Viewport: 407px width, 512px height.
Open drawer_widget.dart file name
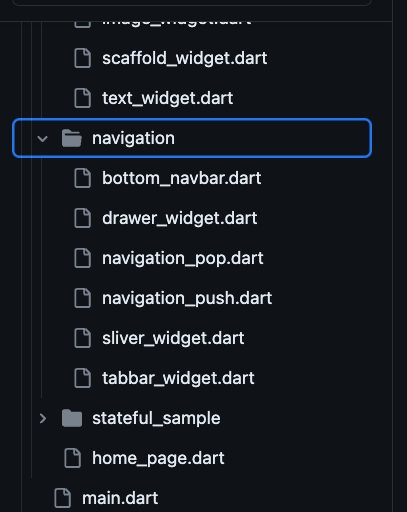pyautogui.click(x=180, y=219)
